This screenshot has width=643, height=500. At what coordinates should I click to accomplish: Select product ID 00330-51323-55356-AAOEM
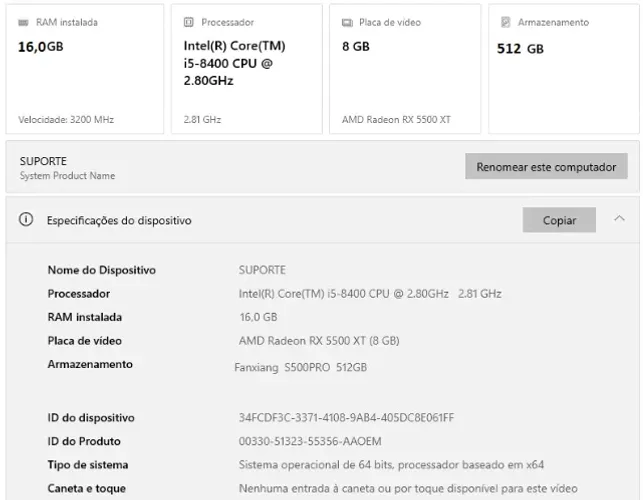[x=310, y=441]
